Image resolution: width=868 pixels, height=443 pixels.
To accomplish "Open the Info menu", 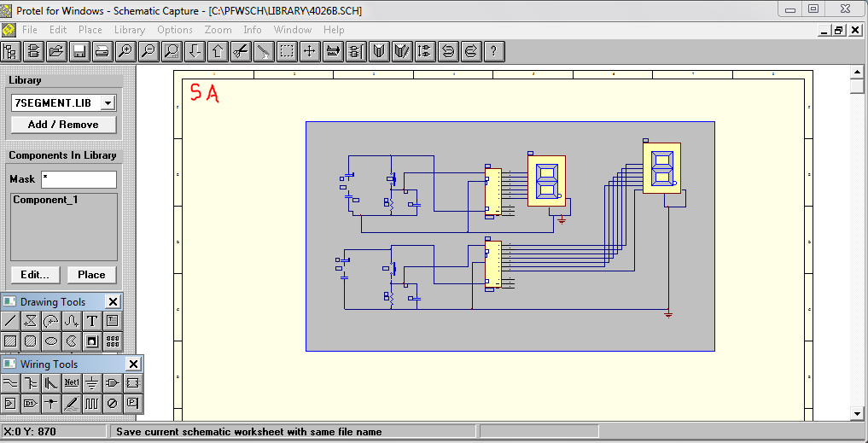I will tap(253, 30).
